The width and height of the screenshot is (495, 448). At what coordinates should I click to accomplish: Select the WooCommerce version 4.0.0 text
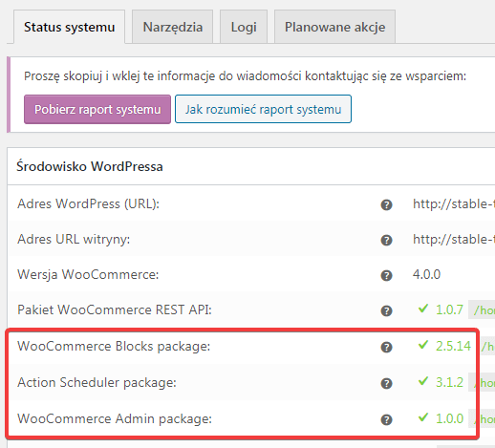pos(426,274)
